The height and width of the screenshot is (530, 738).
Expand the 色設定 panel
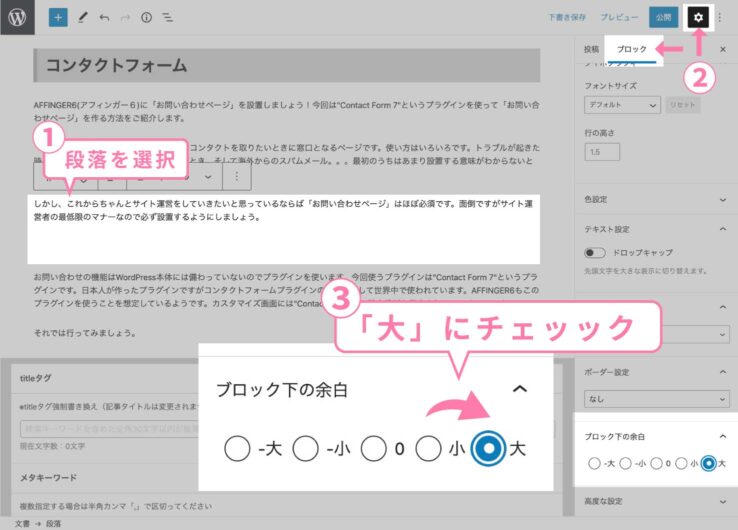click(656, 200)
